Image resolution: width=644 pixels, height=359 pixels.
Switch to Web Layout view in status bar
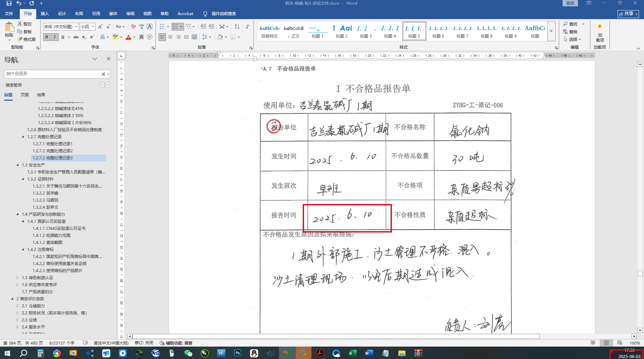click(x=620, y=343)
